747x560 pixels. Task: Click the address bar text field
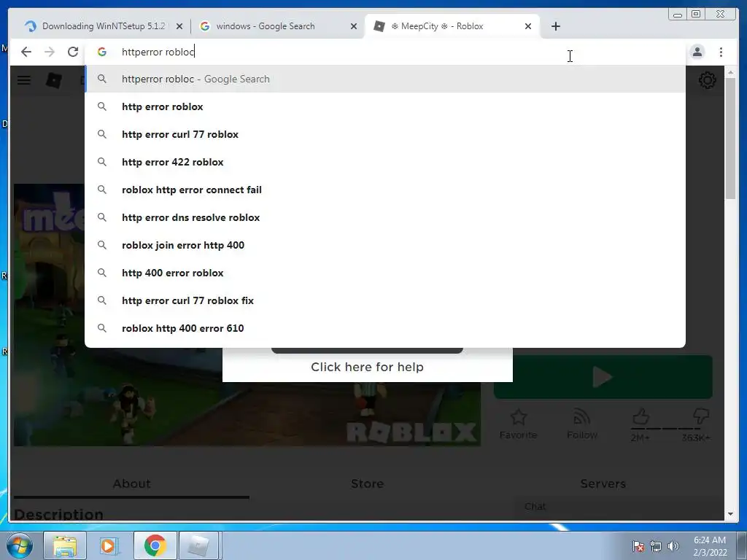[386, 52]
